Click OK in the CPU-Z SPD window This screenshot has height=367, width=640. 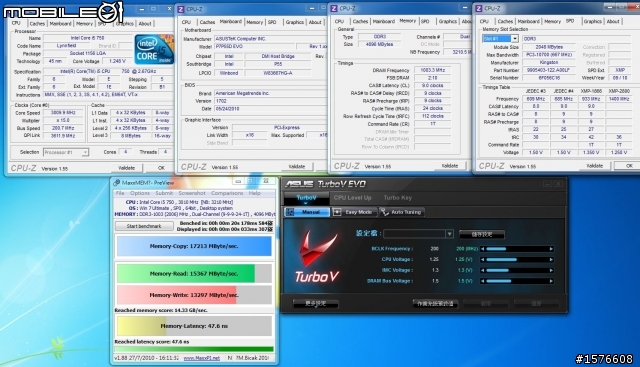tap(629, 166)
